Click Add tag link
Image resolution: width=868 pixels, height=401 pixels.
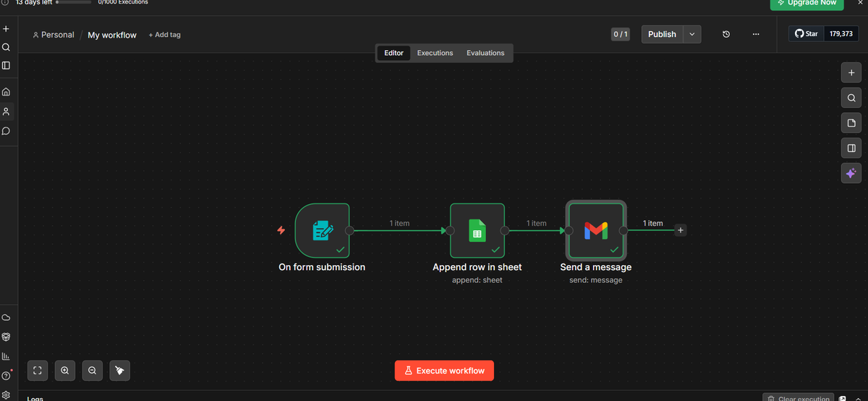165,35
